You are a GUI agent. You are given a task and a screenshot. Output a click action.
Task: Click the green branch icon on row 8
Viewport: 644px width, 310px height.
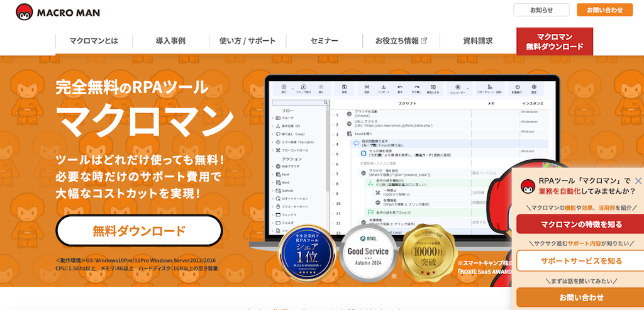click(x=370, y=183)
